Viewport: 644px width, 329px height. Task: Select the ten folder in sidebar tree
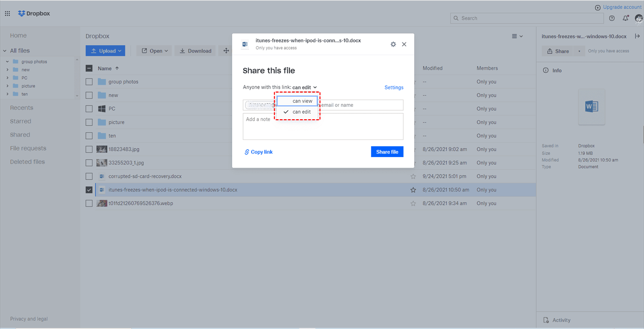point(25,94)
